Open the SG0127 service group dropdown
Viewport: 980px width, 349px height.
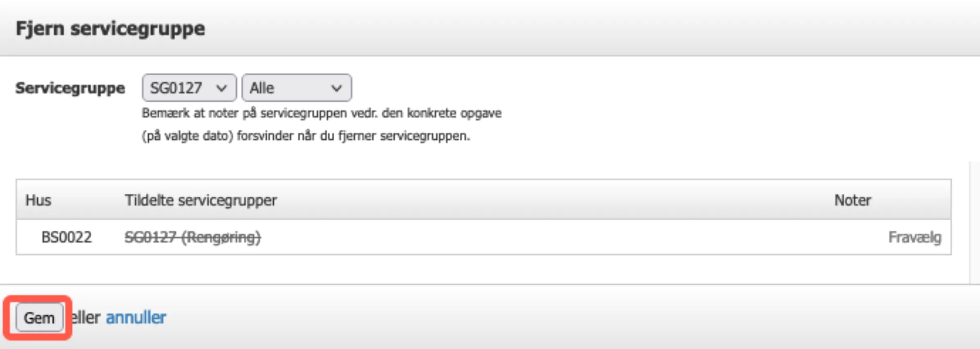tap(188, 88)
